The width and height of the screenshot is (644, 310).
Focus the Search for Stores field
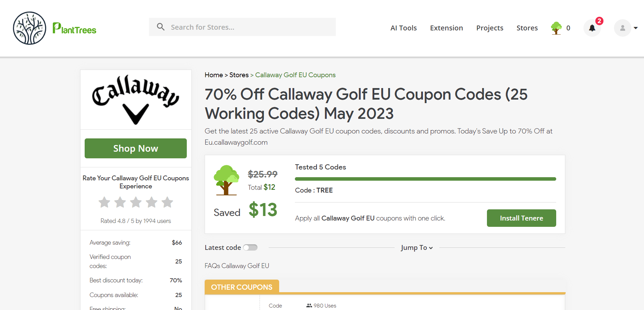click(x=242, y=27)
